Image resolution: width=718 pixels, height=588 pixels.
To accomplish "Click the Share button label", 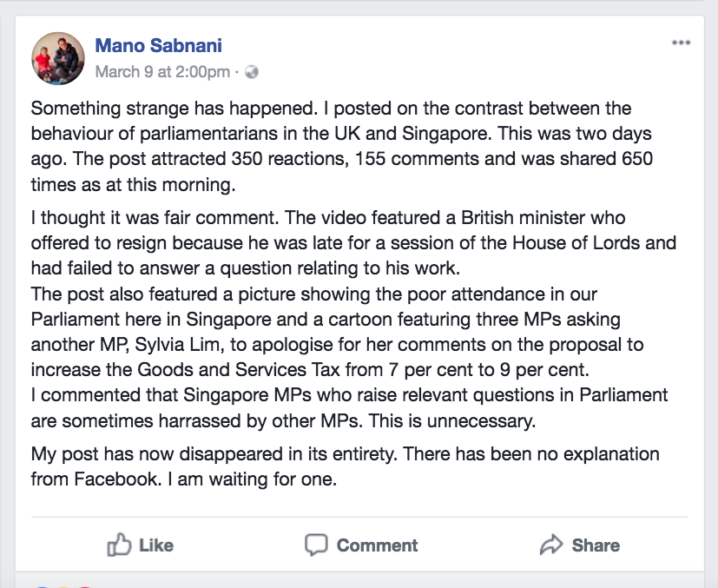I will tap(596, 545).
